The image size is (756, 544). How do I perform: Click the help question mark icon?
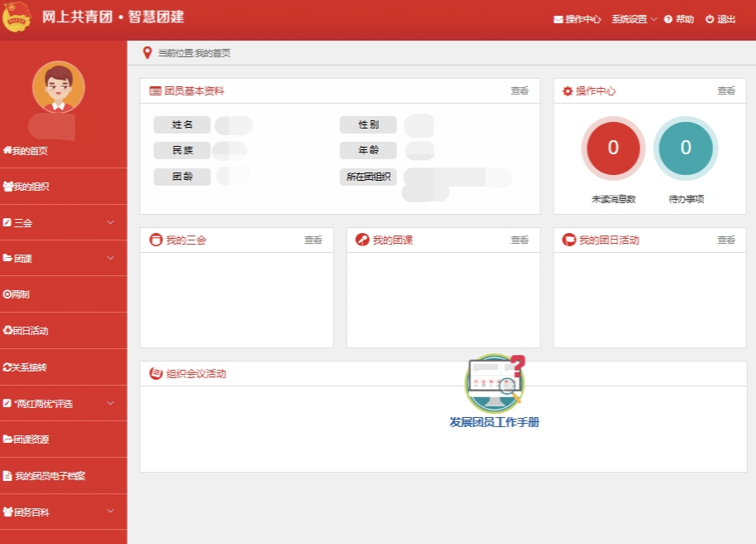pos(668,19)
